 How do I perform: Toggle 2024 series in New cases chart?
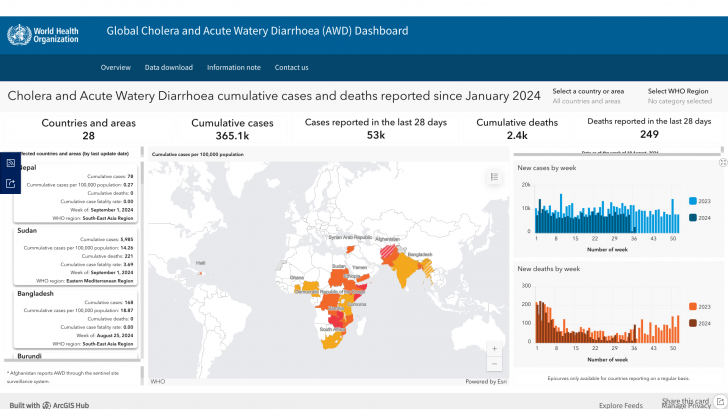coord(695,218)
